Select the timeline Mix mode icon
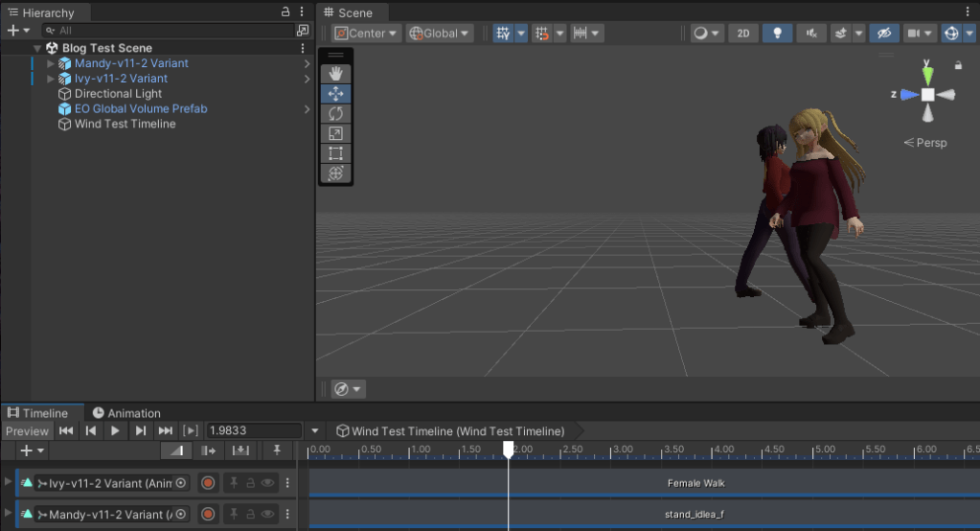Screen dimensions: 980x531 coord(176,450)
